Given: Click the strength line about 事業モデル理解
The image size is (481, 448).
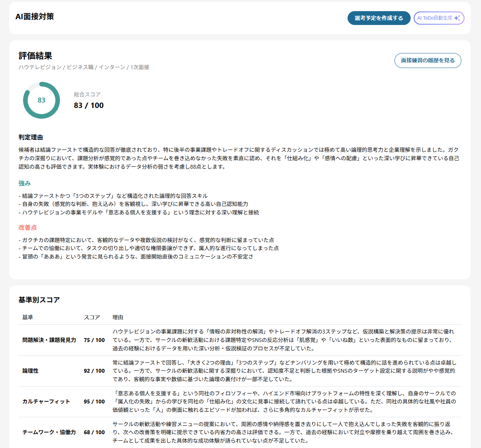Looking at the screenshot, I should click(139, 212).
